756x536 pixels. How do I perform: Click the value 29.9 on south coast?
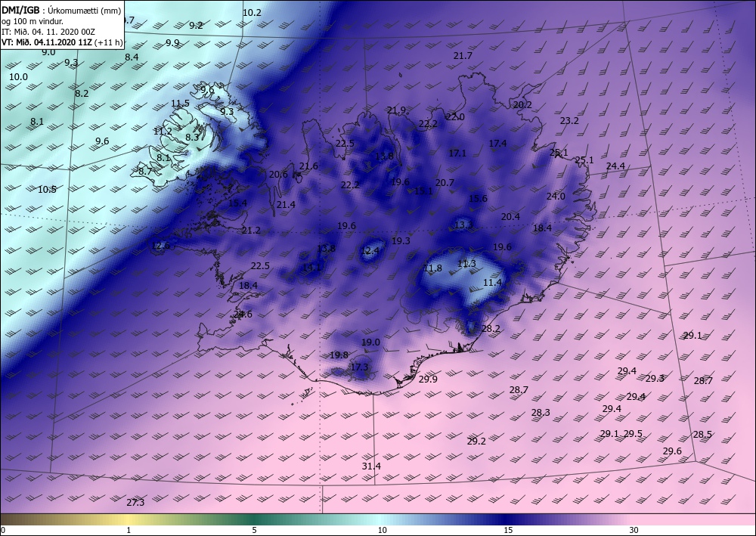pos(428,379)
